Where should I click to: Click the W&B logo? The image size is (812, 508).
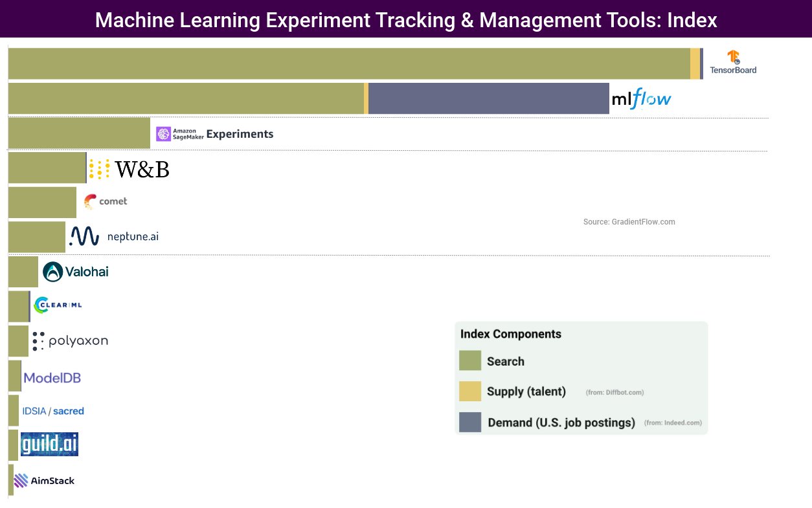(x=129, y=169)
